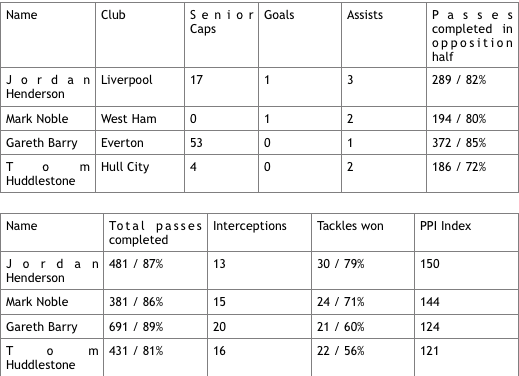The height and width of the screenshot is (376, 519).
Task: Click the West Ham club cell
Action: click(140, 119)
